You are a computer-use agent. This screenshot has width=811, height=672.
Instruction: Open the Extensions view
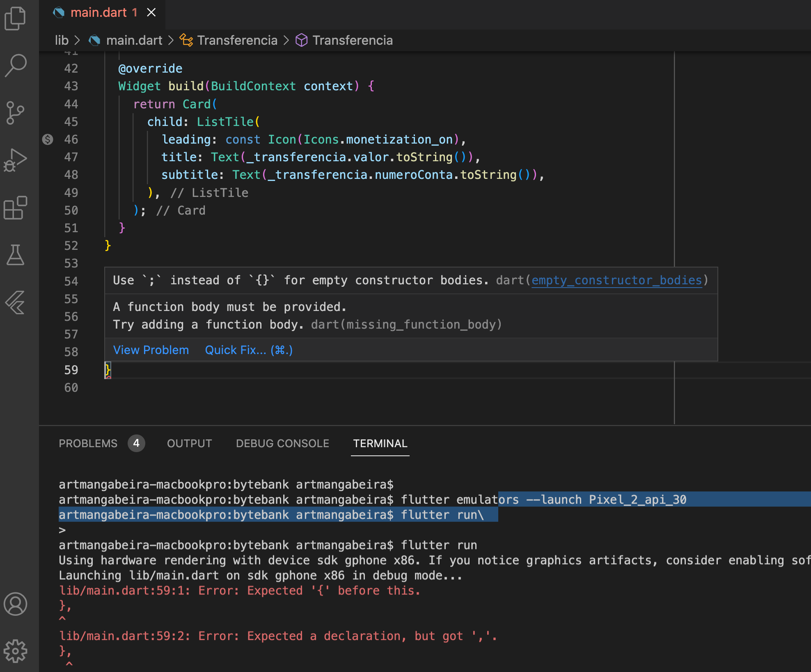coord(15,208)
